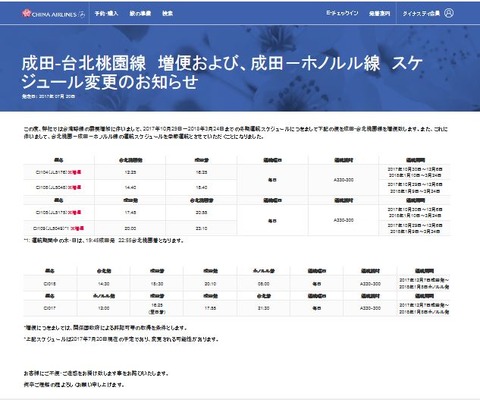480x400 pixels.
Task: Click flight CI105 cell in first table
Action: 59,212
